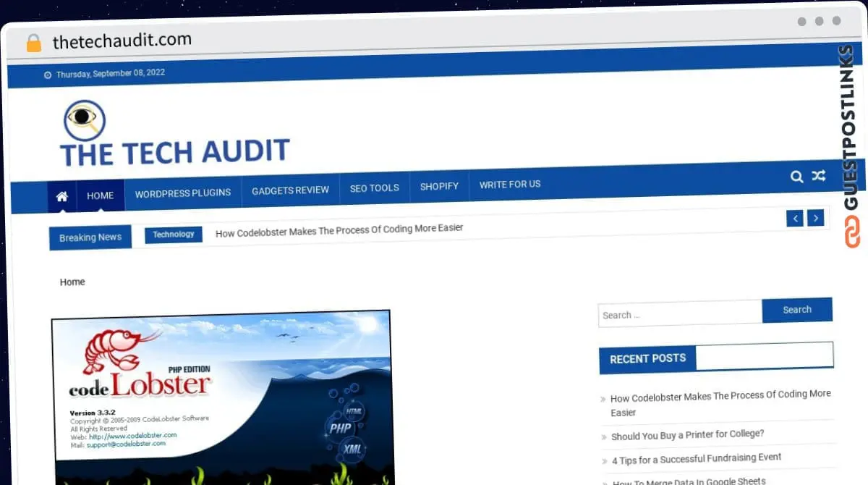Open SHOPIFY menu item

click(439, 186)
